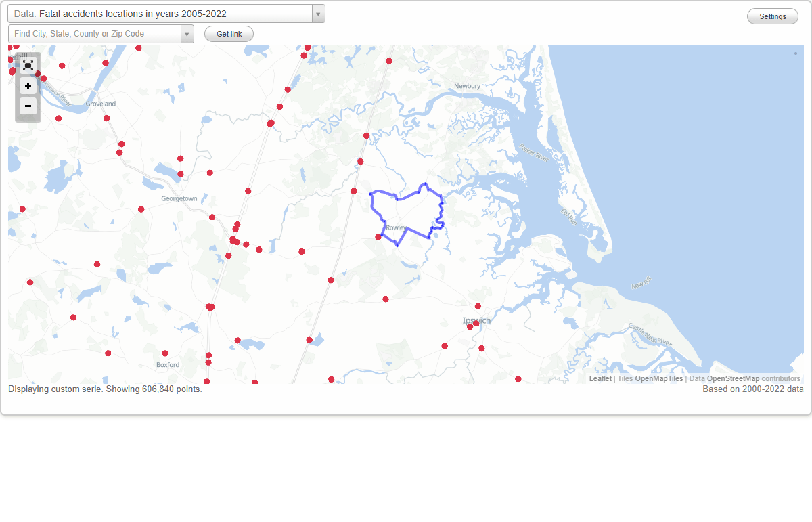Open the Settings panel
This screenshot has height=522, width=812.
tap(772, 16)
